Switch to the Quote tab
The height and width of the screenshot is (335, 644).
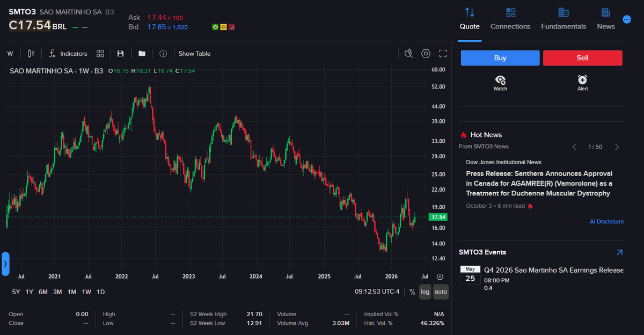470,26
